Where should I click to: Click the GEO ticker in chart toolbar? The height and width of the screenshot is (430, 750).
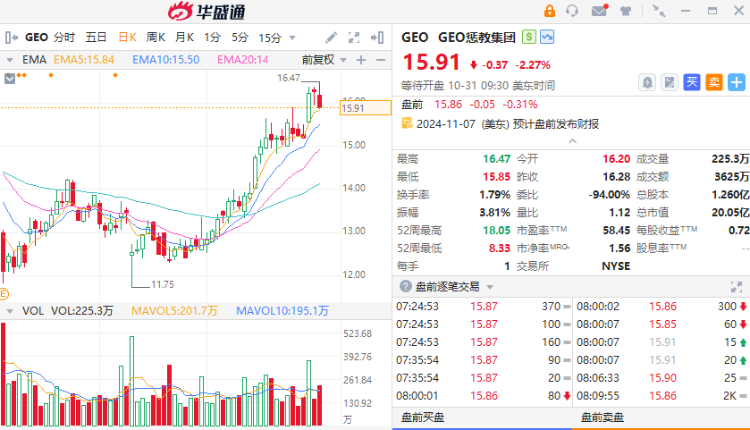(x=36, y=37)
